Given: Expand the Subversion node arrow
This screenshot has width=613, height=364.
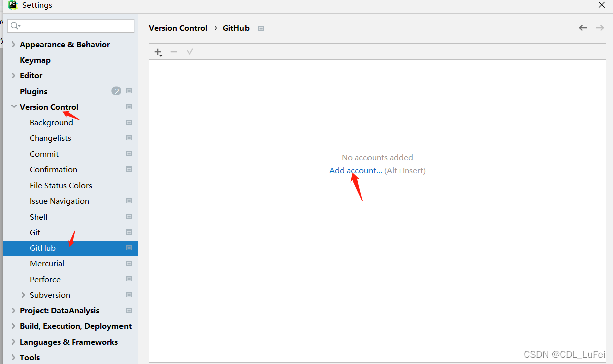Looking at the screenshot, I should (23, 295).
